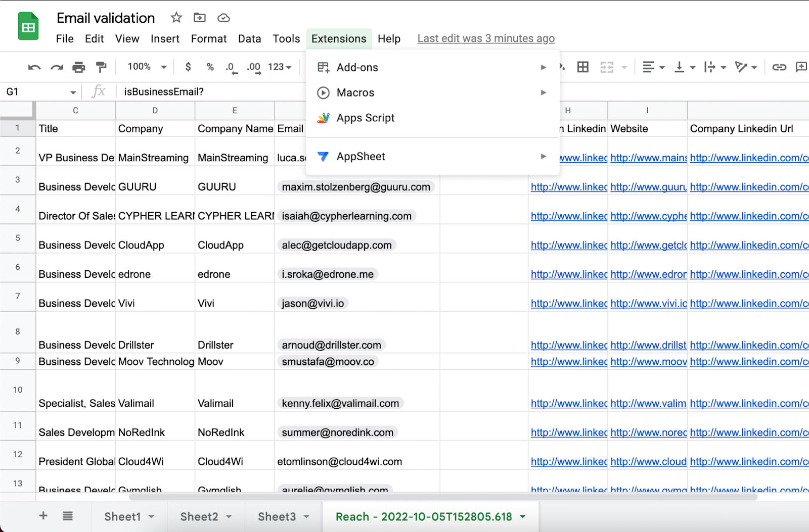Switch to the Sheet2 tab

click(x=199, y=517)
